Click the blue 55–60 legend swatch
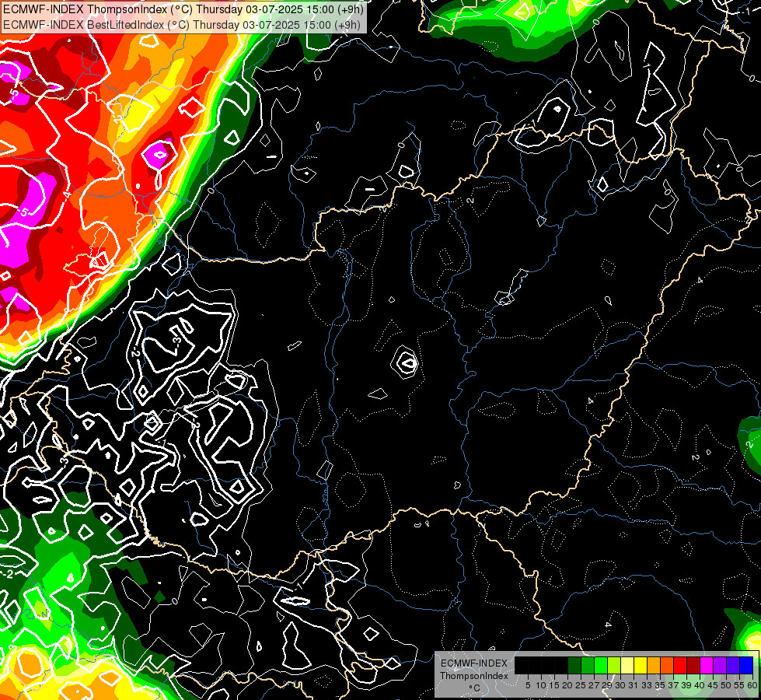This screenshot has height=700, width=761. tap(746, 665)
